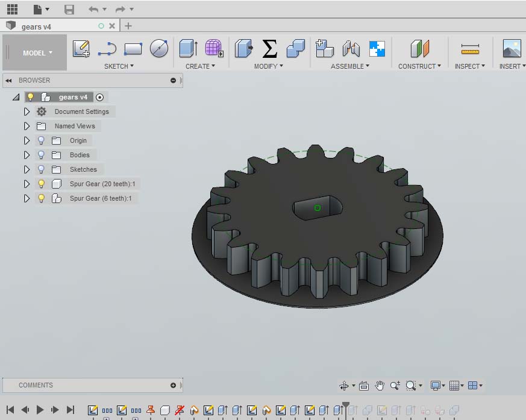Toggle the Bodies folder lightbulb
Viewport: 526px width, 420px height.
(42, 155)
